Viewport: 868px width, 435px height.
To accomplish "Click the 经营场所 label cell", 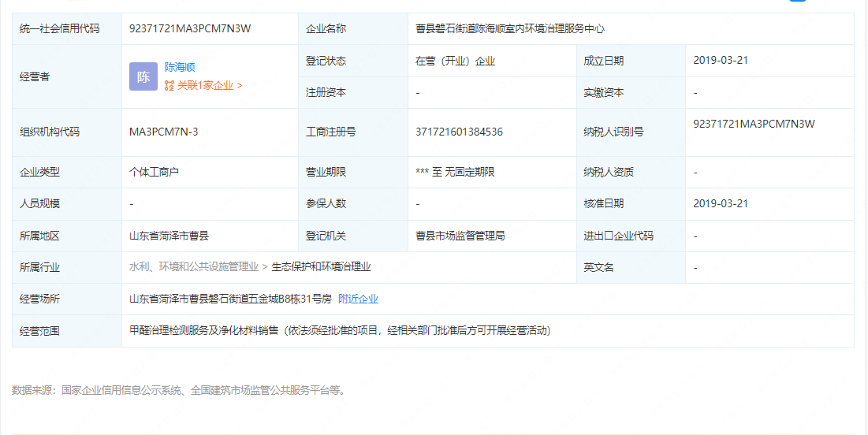I will pyautogui.click(x=67, y=299).
